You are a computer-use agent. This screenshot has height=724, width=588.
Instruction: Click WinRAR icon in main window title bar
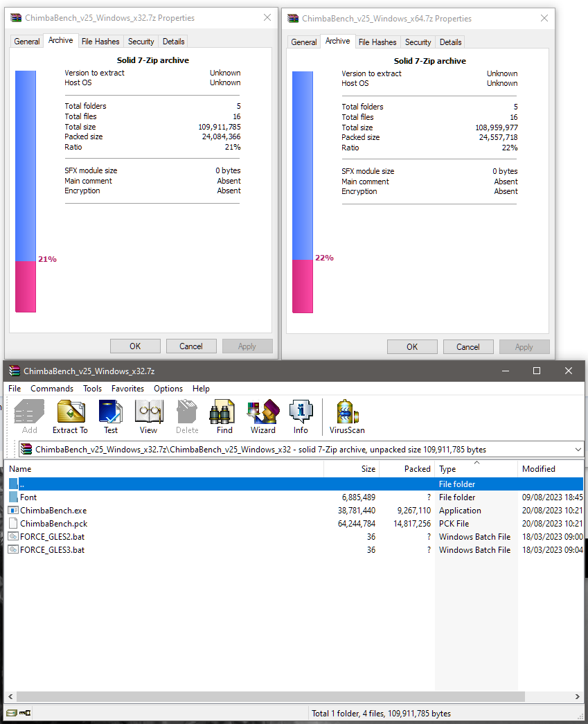click(x=15, y=371)
